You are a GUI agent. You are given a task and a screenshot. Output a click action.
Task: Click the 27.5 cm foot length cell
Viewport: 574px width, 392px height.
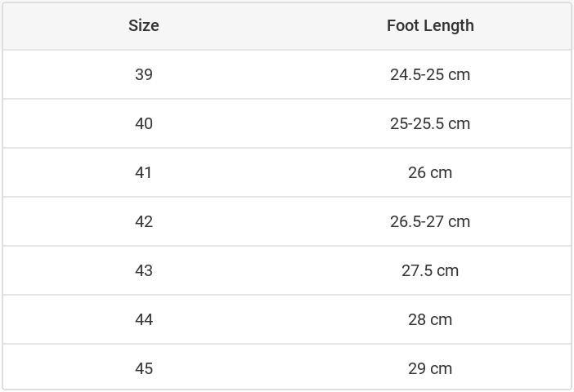point(430,270)
